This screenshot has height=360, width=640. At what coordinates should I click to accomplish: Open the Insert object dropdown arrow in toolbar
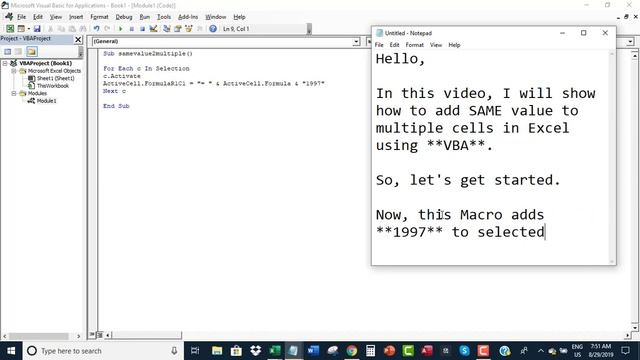coord(29,29)
